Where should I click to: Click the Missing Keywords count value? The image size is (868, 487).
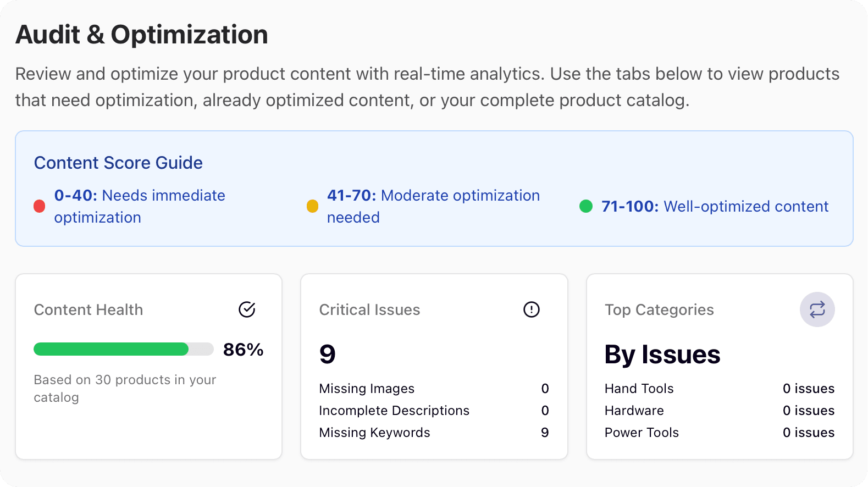(545, 433)
